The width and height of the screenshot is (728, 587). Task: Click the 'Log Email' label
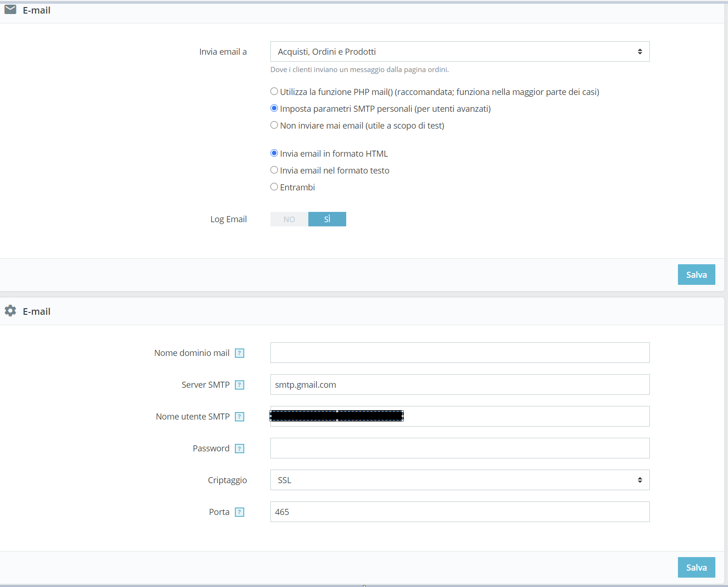pyautogui.click(x=228, y=219)
